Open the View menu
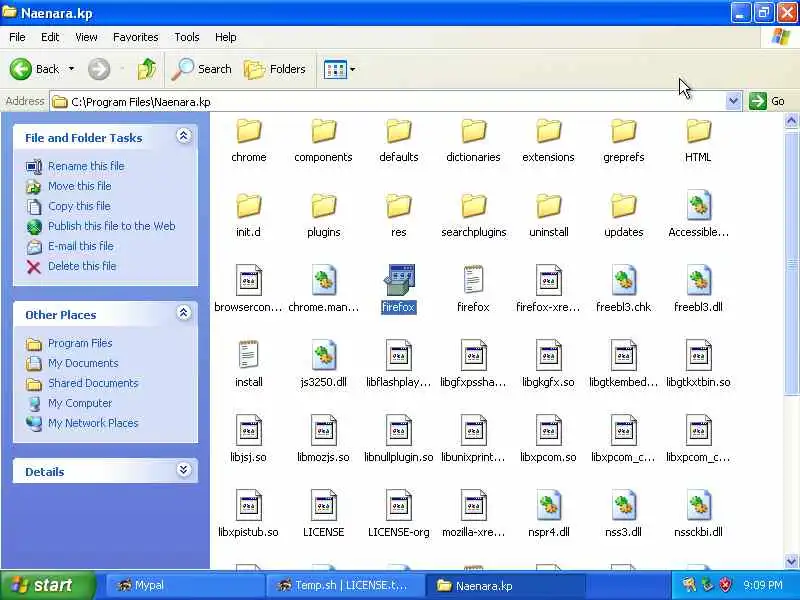This screenshot has width=800, height=600. click(86, 37)
